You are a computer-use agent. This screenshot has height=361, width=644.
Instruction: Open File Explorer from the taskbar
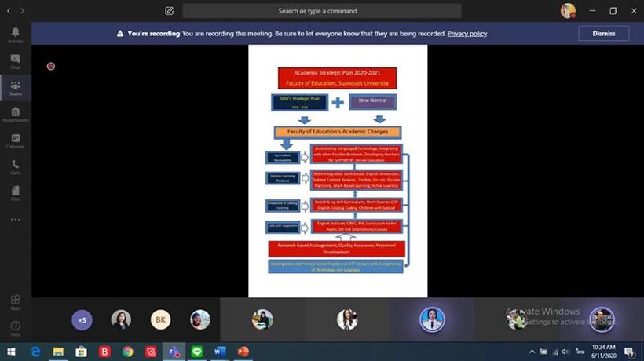[58, 352]
